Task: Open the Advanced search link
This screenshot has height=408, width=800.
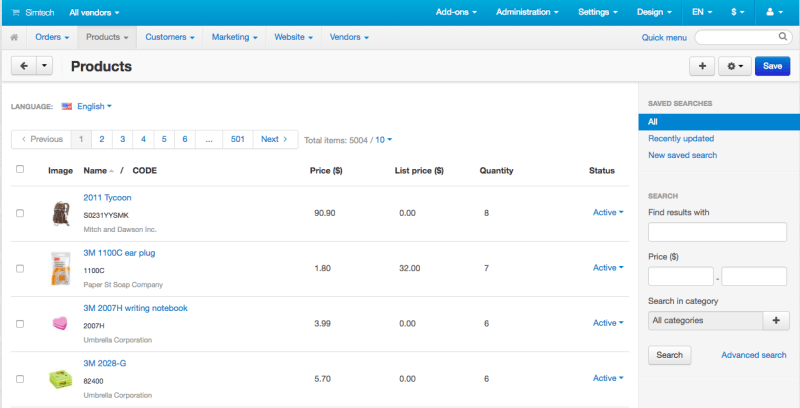Action: tap(753, 355)
